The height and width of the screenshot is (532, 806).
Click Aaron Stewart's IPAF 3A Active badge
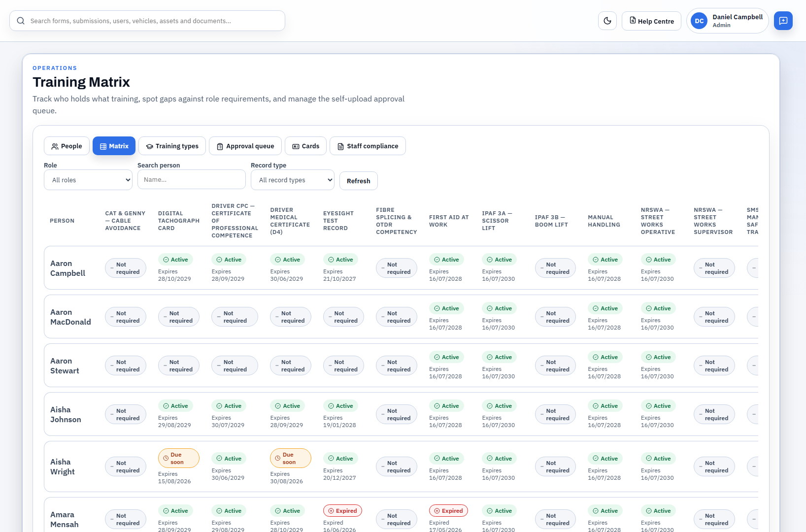click(499, 357)
